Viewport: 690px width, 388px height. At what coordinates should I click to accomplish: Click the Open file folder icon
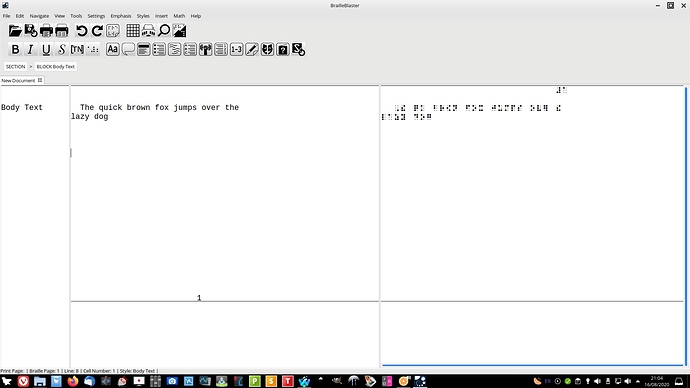tap(15, 31)
